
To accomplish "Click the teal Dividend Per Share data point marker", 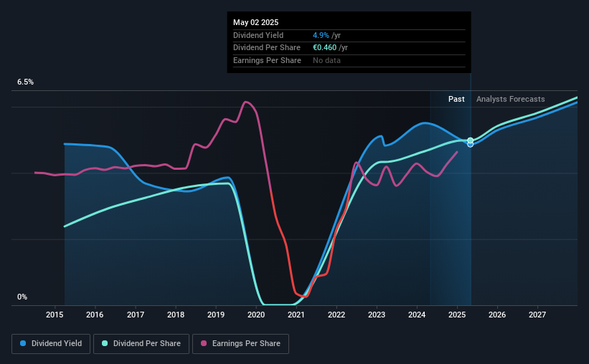I will pyautogui.click(x=471, y=140).
